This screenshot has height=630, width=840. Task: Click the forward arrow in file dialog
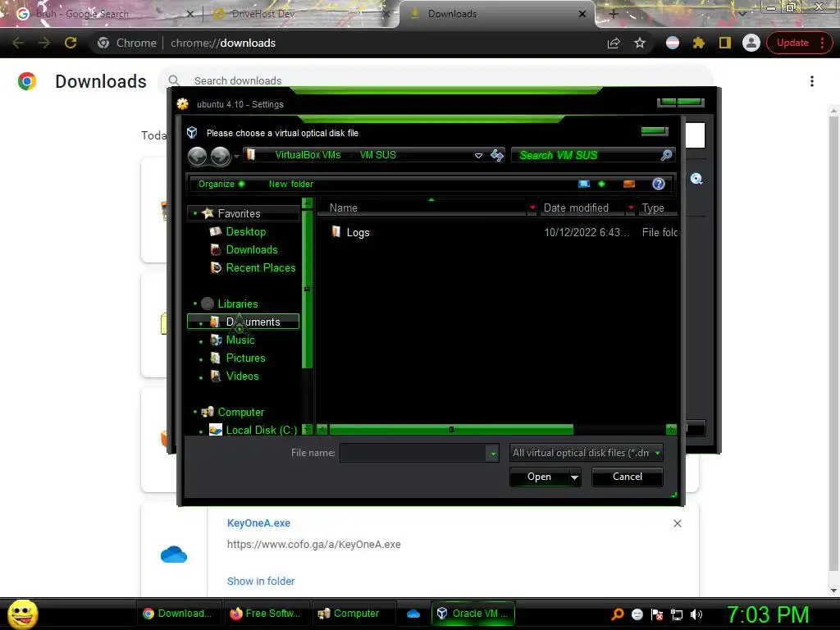[220, 156]
